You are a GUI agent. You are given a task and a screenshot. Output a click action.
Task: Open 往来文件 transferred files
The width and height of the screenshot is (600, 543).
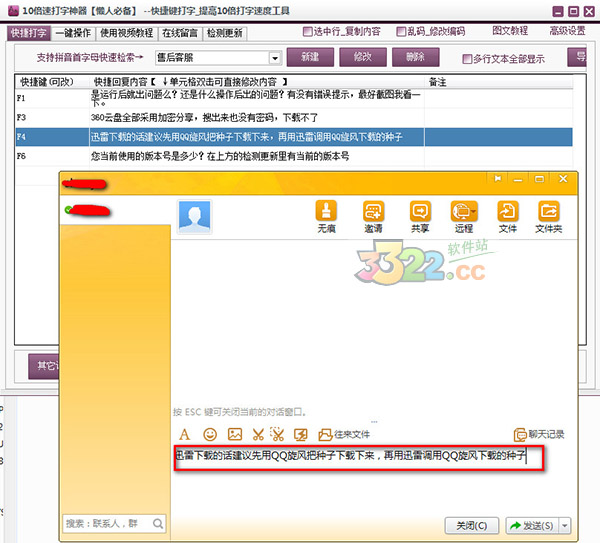[344, 434]
